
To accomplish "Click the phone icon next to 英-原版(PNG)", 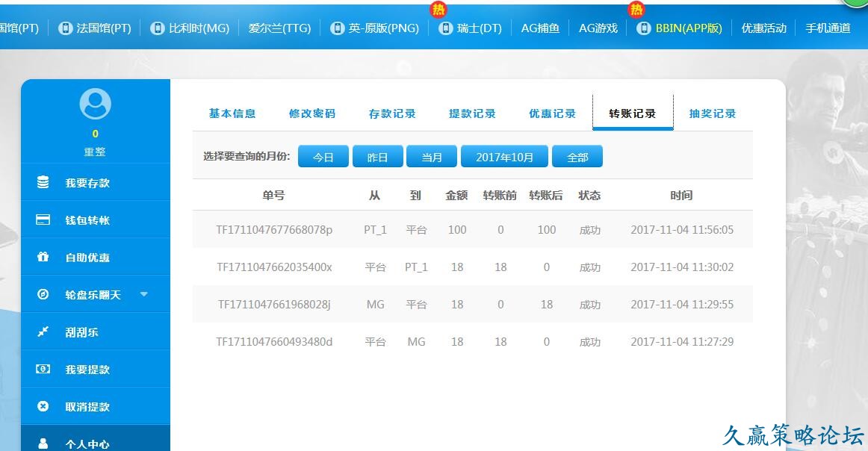I will point(337,28).
